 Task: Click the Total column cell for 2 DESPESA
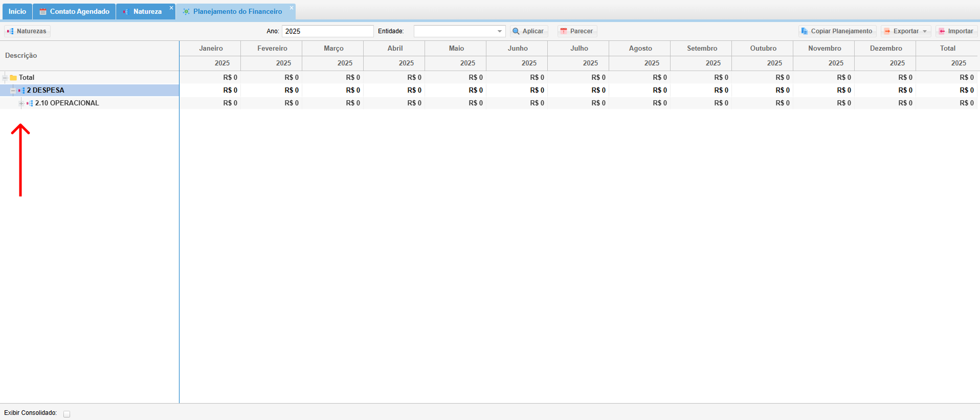[947, 91]
